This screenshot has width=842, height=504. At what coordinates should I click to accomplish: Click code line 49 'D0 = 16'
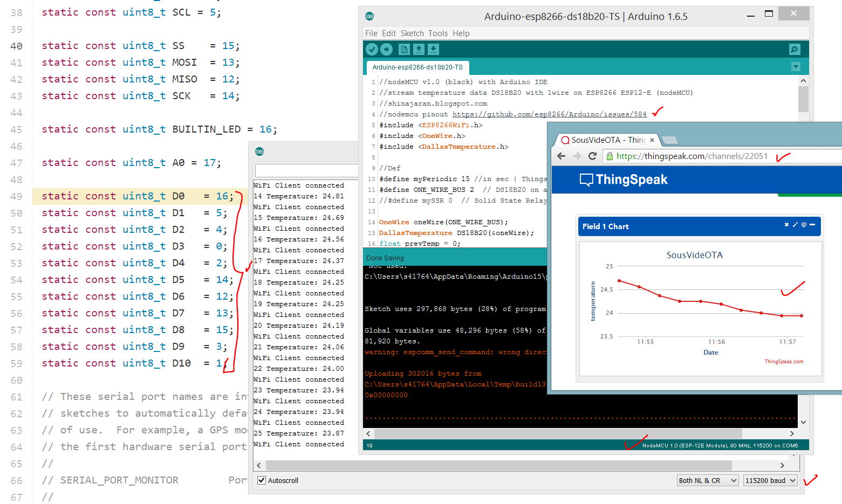pyautogui.click(x=138, y=196)
